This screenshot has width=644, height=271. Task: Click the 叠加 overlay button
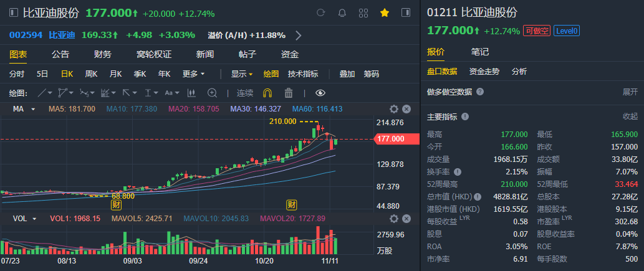point(347,74)
